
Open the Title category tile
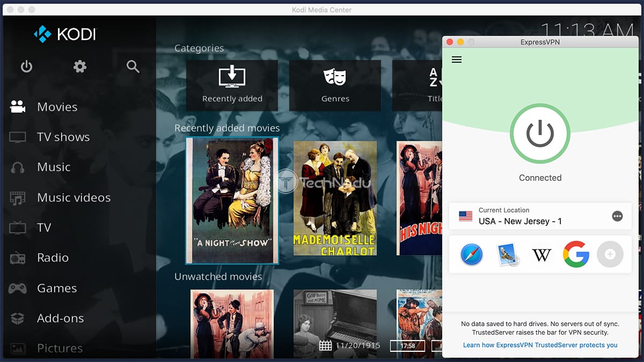point(417,85)
